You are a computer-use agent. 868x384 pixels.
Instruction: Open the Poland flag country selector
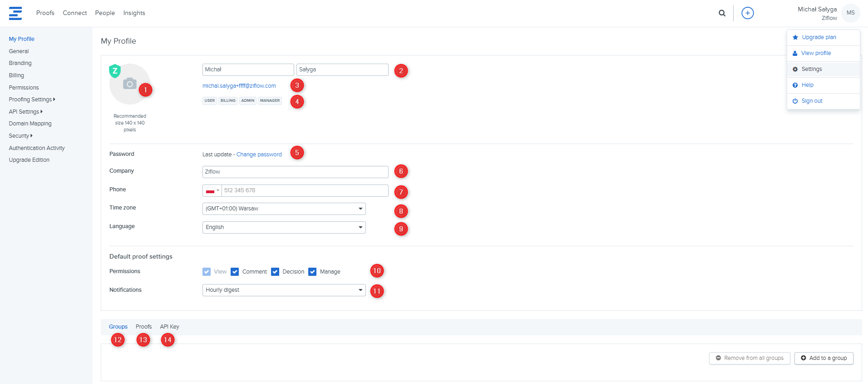[x=212, y=190]
